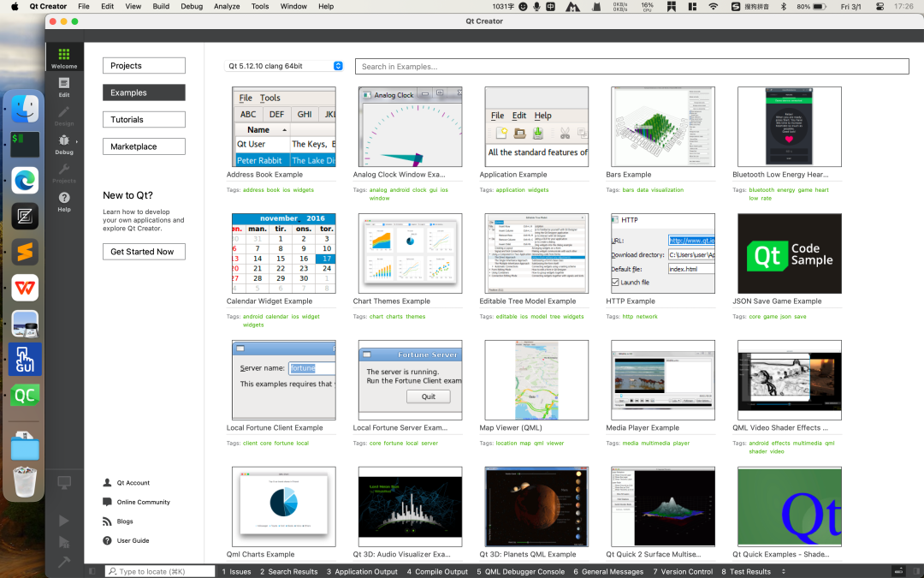The image size is (924, 578).
Task: Select the Tutorials tab
Action: [144, 120]
